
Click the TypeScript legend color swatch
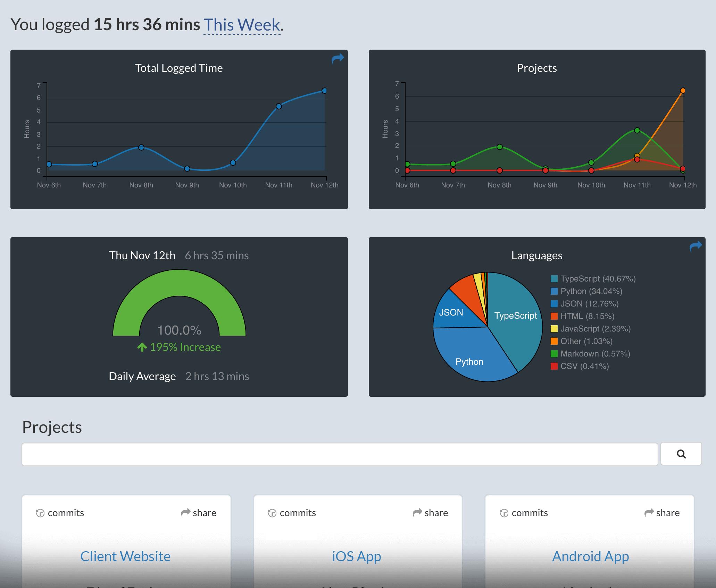(x=554, y=279)
